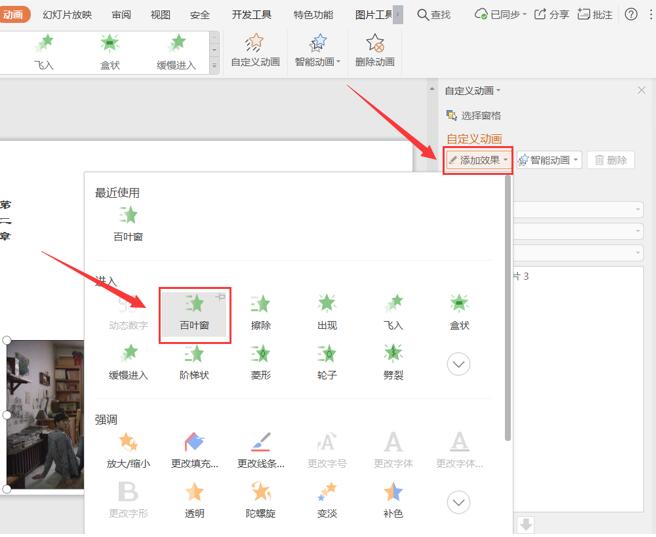The height and width of the screenshot is (537, 656).
Task: Open the 已同步 cloud sync dropdown
Action: pos(500,15)
